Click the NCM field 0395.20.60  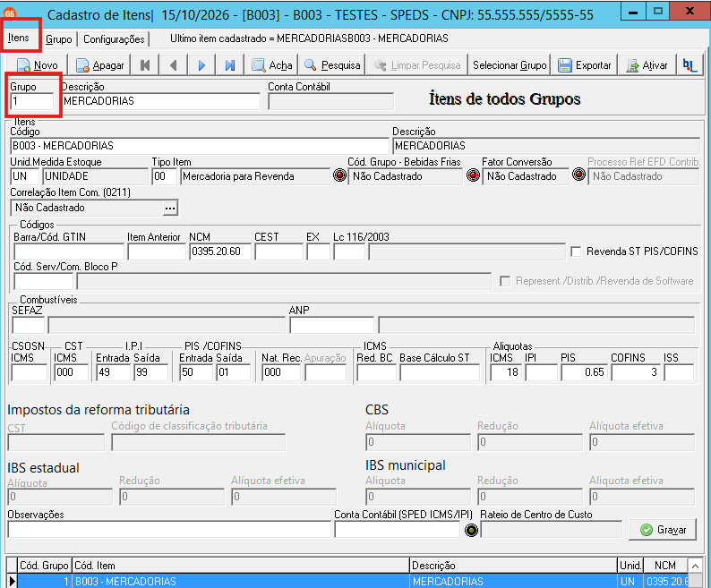click(220, 251)
